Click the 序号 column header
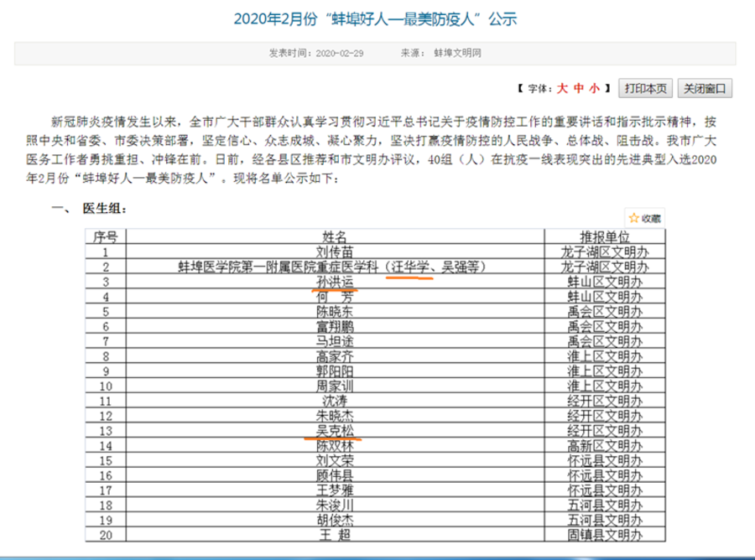 click(x=105, y=236)
